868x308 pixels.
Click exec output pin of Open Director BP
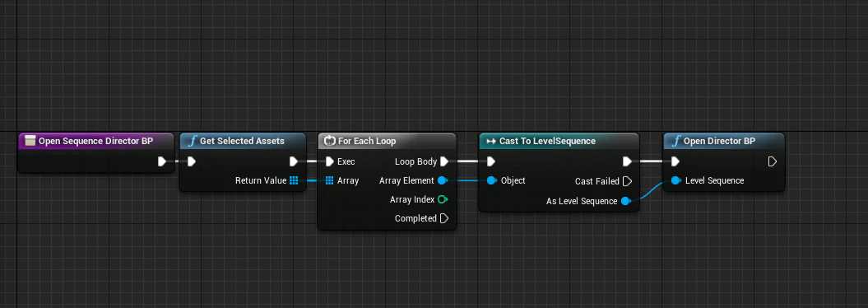click(773, 161)
